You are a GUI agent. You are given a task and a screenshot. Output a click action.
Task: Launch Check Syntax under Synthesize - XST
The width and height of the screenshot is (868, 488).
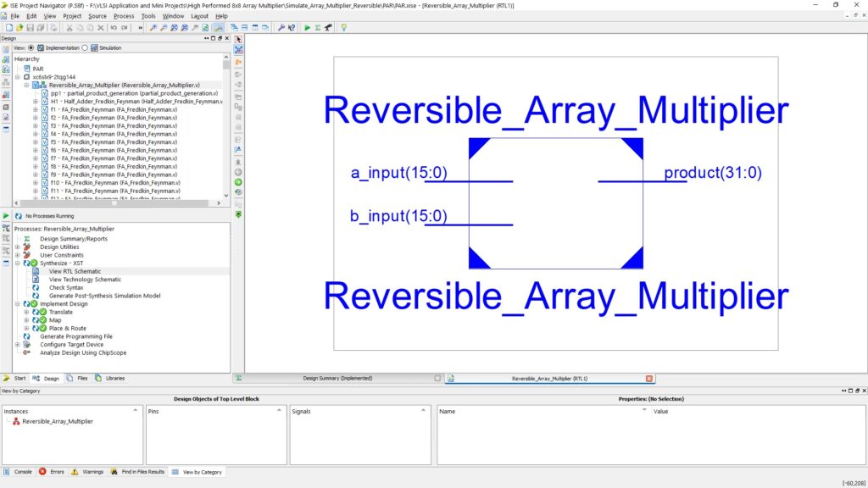(67, 286)
